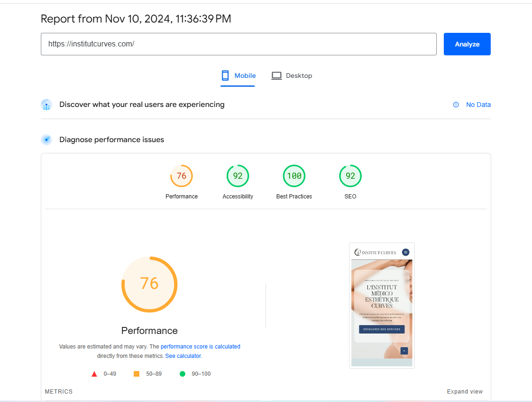The height and width of the screenshot is (402, 532).
Task: Click the diagnose performance issues icon
Action: point(46,140)
